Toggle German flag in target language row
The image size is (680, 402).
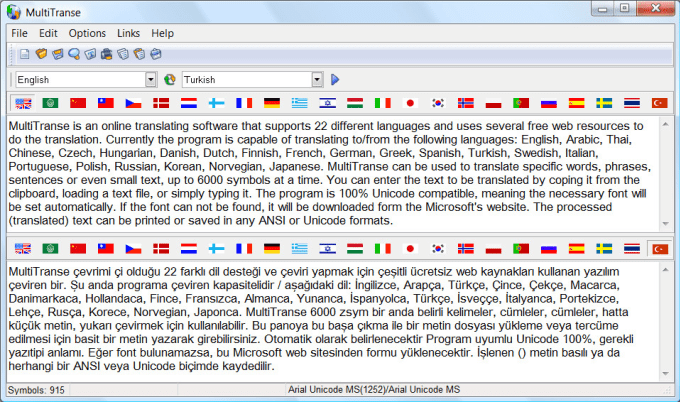pyautogui.click(x=272, y=249)
